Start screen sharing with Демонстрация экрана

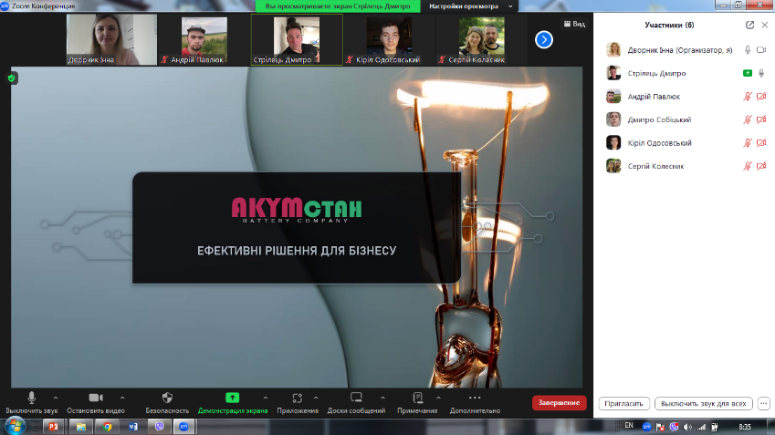tap(232, 397)
